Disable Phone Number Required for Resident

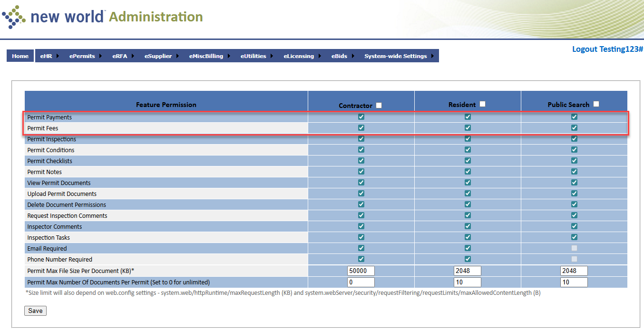(x=468, y=259)
